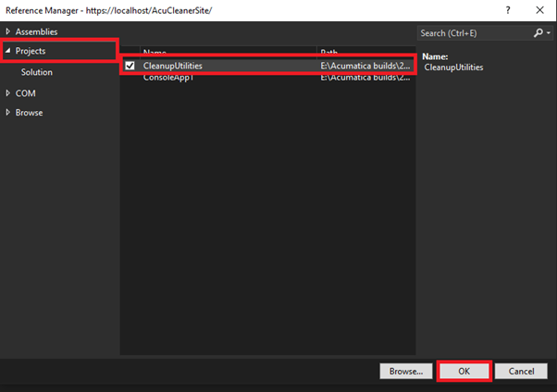
Task: Uncheck the CleanupUtilities checkbox
Action: pyautogui.click(x=130, y=66)
